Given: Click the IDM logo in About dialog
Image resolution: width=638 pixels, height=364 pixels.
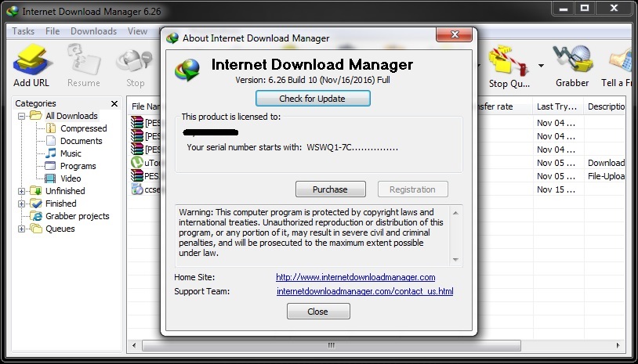Looking at the screenshot, I should pyautogui.click(x=187, y=70).
